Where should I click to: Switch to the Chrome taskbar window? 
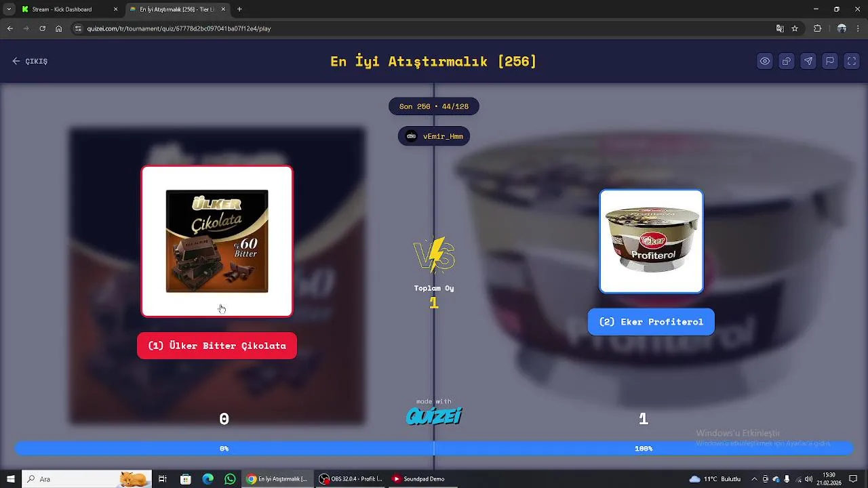[278, 479]
